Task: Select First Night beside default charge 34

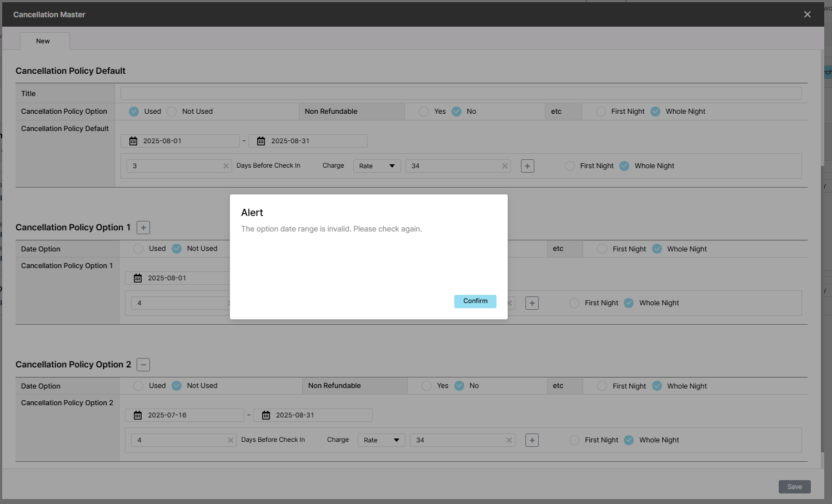Action: click(570, 166)
